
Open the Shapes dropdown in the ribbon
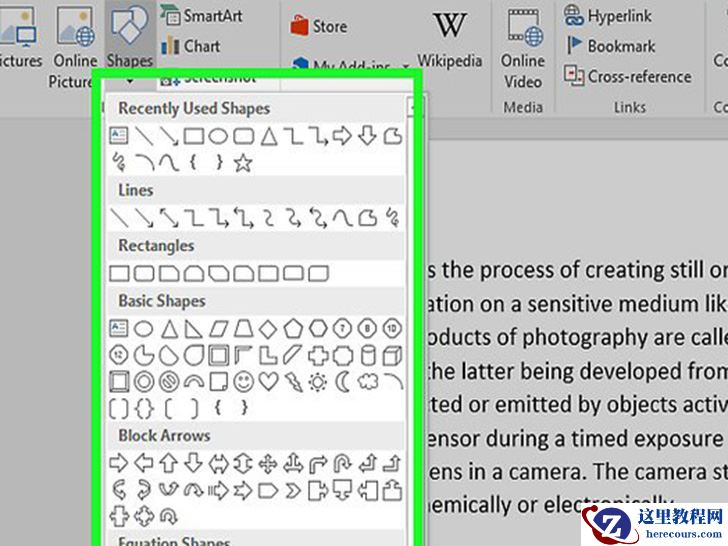coord(130,42)
